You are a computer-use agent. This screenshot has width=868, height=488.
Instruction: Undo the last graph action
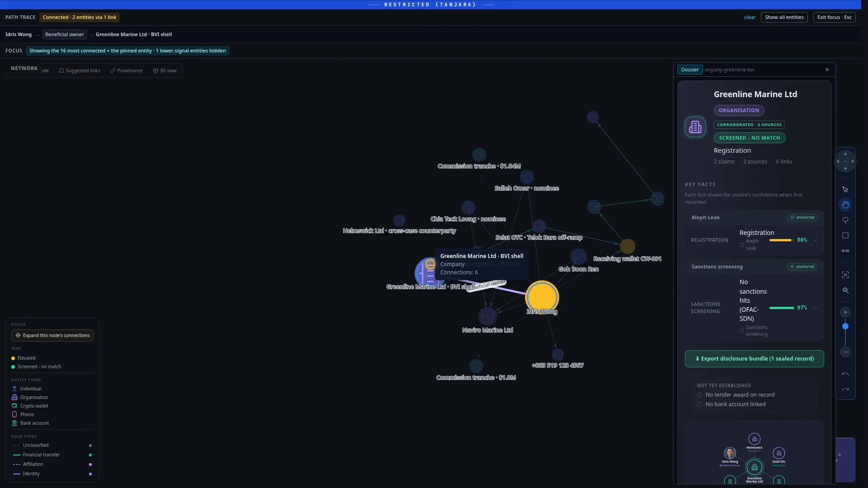[x=845, y=374]
